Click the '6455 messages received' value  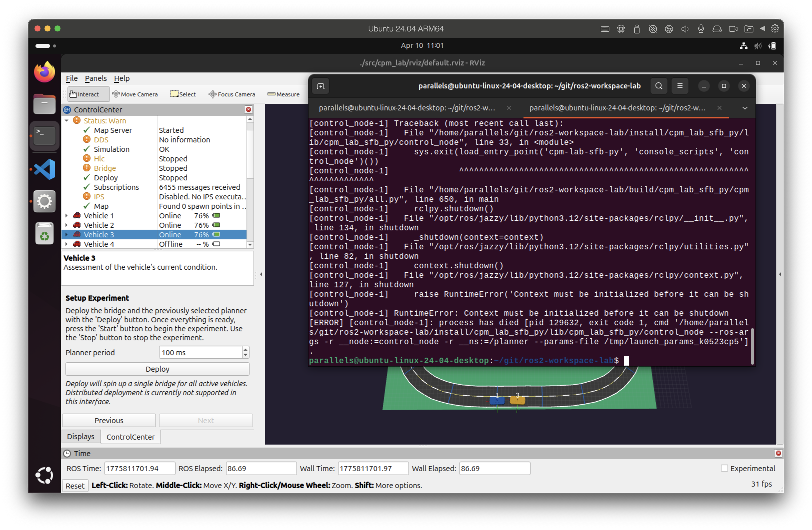click(x=199, y=188)
